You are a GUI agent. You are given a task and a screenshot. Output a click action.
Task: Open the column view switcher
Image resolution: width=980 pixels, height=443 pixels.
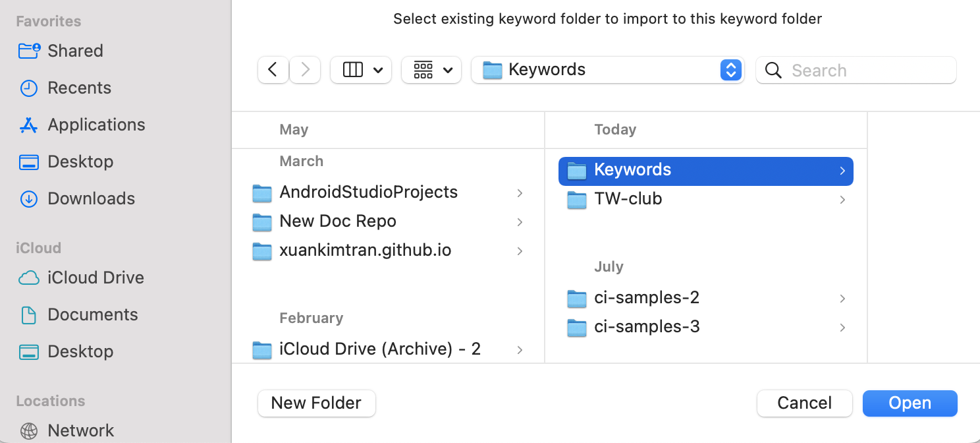tap(361, 70)
